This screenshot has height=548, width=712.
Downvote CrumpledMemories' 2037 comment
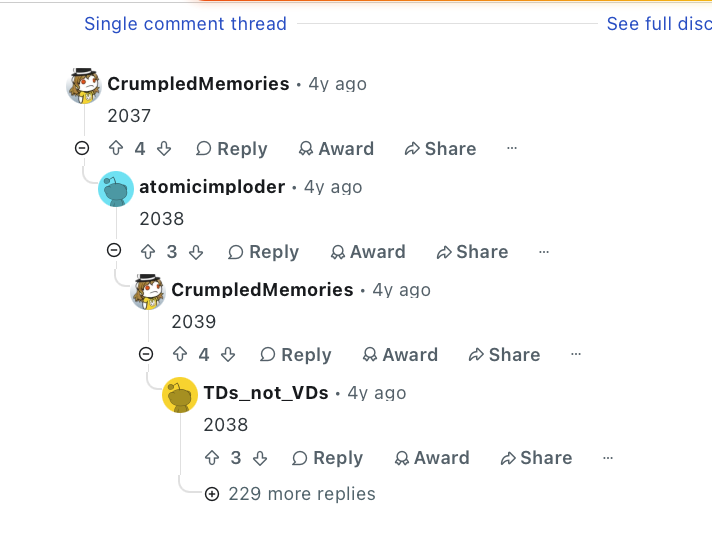[x=164, y=148]
